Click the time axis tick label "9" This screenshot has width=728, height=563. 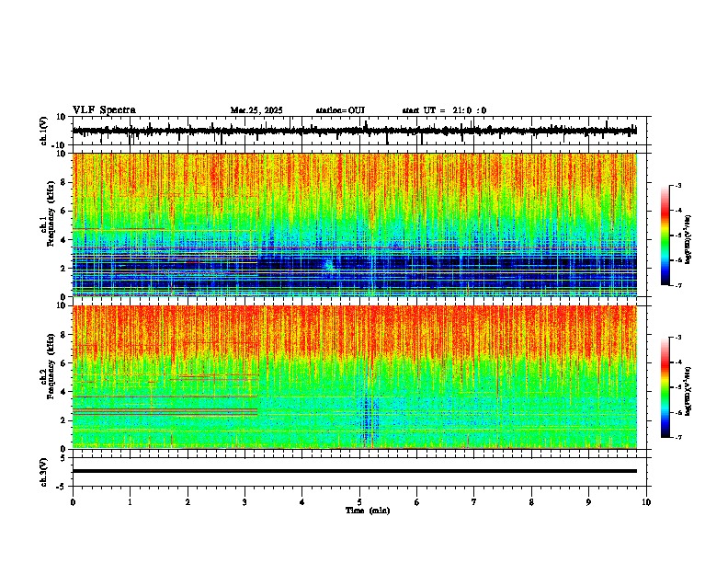pos(588,502)
